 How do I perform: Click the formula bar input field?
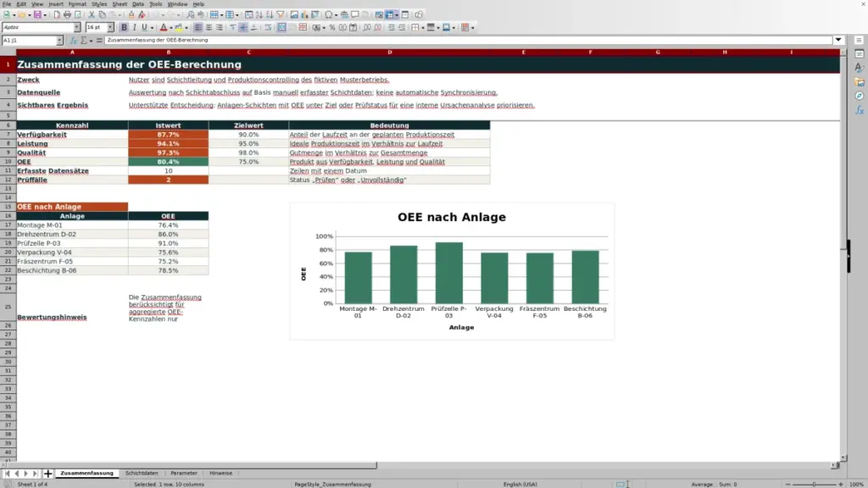(x=468, y=41)
